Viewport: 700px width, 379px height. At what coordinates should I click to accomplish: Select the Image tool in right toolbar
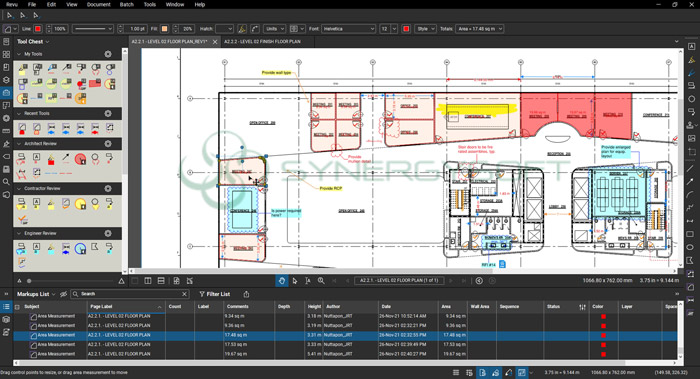point(692,138)
